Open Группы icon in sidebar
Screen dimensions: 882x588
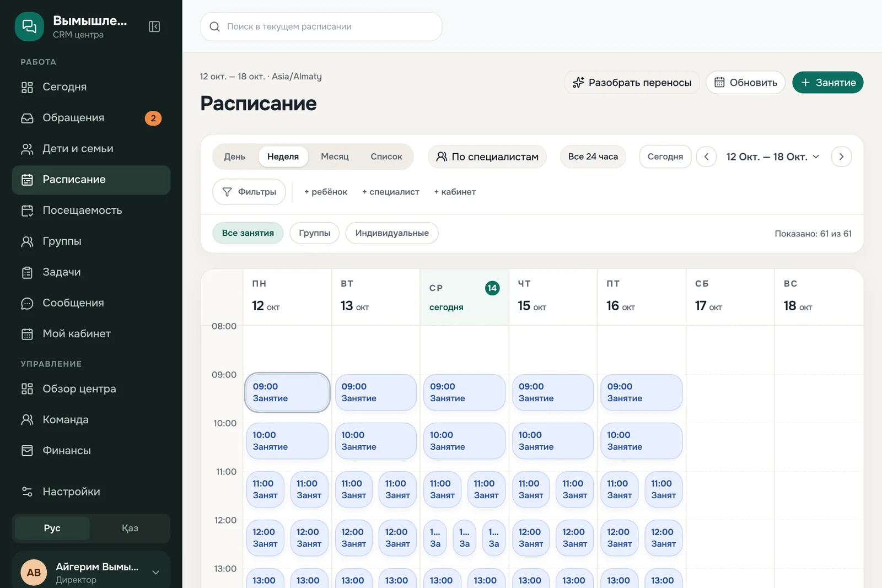(x=27, y=241)
